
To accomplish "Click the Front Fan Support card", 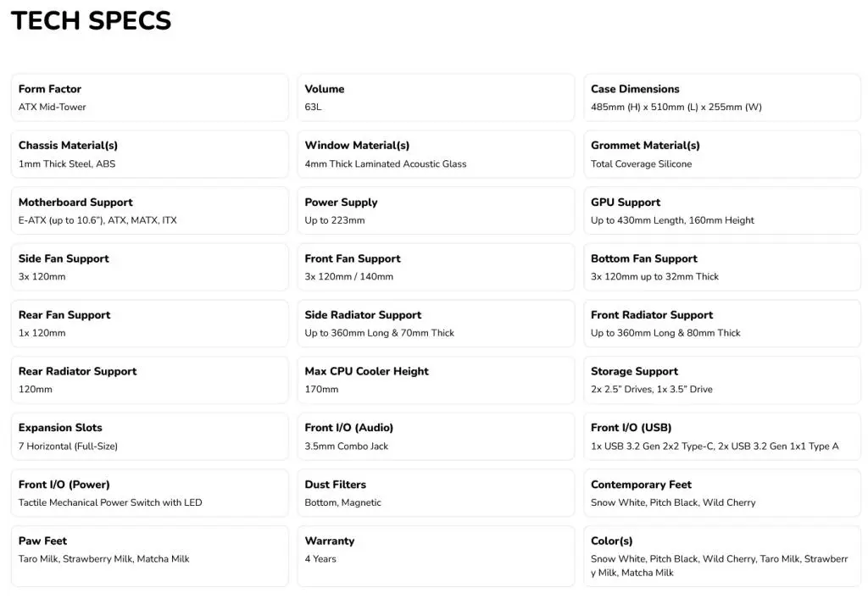I will 436,267.
